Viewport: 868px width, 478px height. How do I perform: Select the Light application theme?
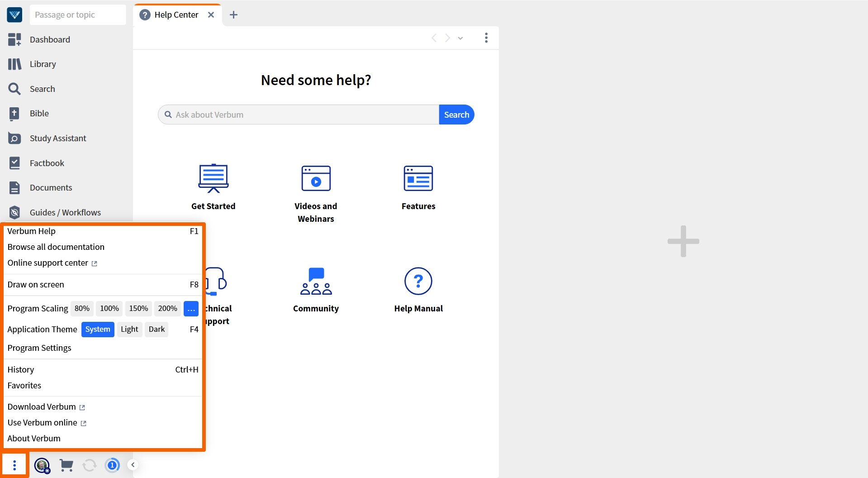tap(129, 330)
